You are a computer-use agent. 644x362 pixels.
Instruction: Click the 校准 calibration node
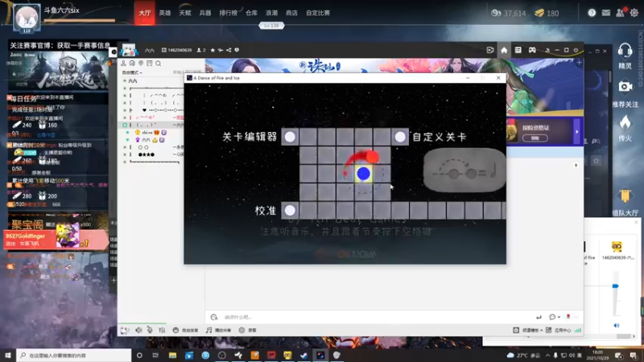coord(290,211)
